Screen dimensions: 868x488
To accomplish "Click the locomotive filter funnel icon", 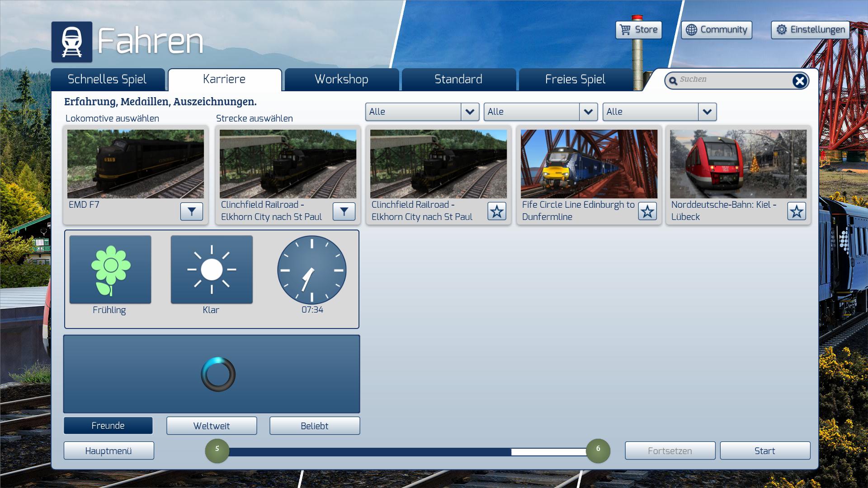I will coord(191,211).
